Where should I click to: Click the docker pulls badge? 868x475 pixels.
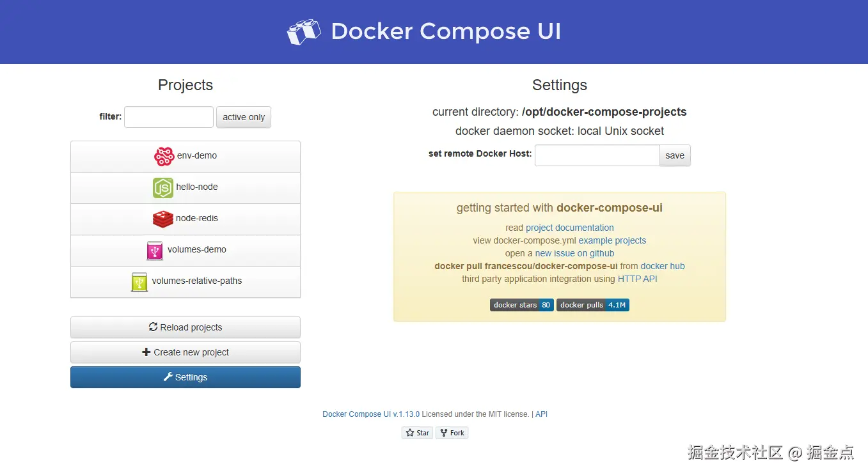click(593, 305)
